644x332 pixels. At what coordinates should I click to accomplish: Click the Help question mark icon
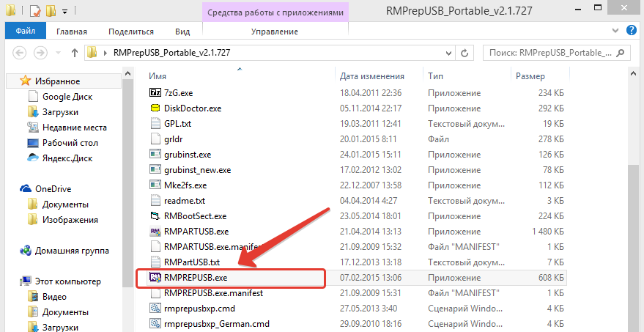[x=632, y=30]
